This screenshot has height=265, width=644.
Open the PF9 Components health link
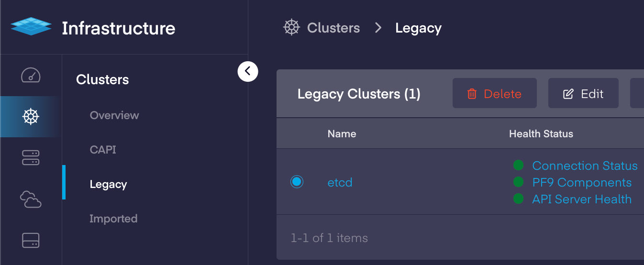(582, 183)
